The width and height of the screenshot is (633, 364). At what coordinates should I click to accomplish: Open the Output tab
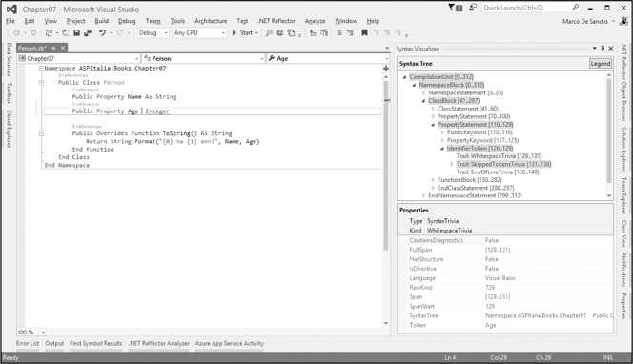click(54, 343)
